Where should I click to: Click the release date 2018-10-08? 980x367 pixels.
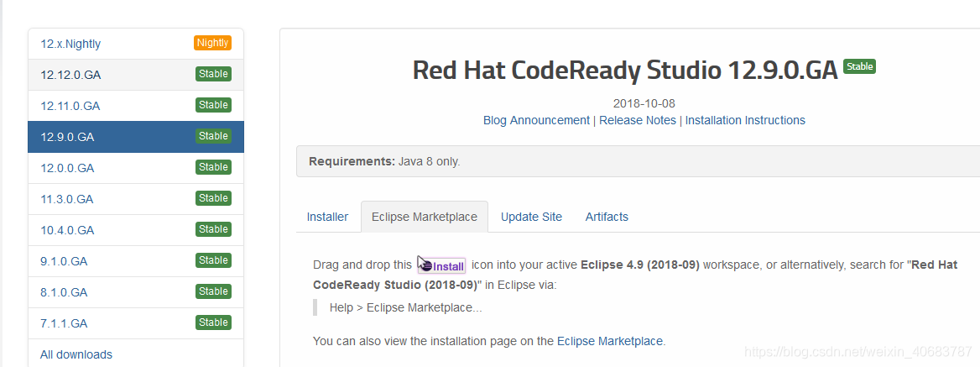tap(644, 103)
